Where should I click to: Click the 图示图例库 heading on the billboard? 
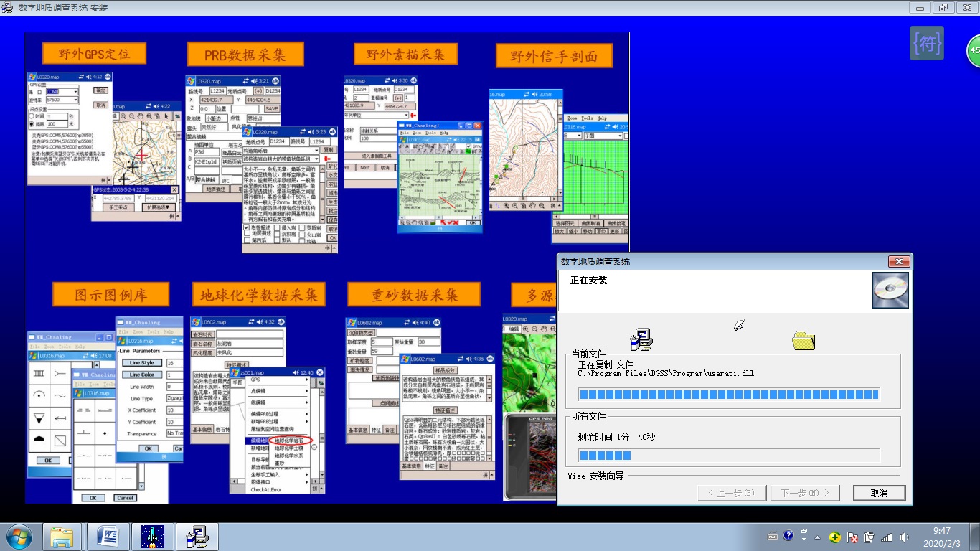pyautogui.click(x=110, y=294)
